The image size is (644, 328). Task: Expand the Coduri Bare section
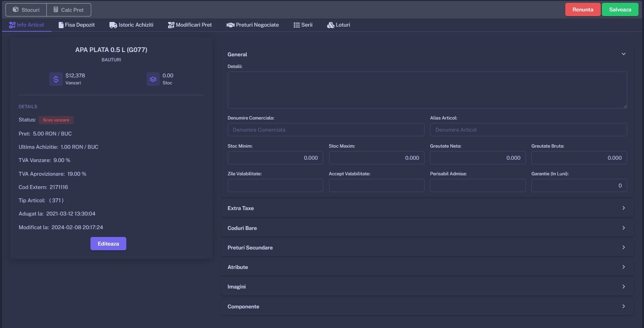pos(427,228)
